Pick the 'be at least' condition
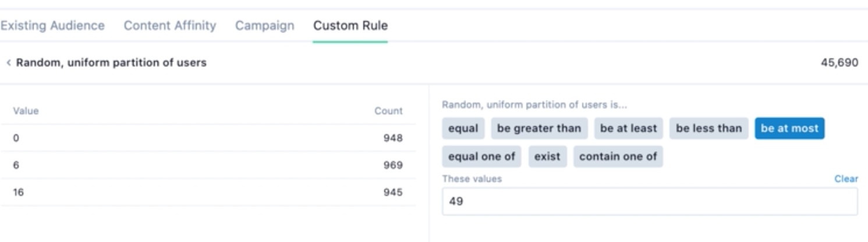The width and height of the screenshot is (868, 242). pos(628,129)
